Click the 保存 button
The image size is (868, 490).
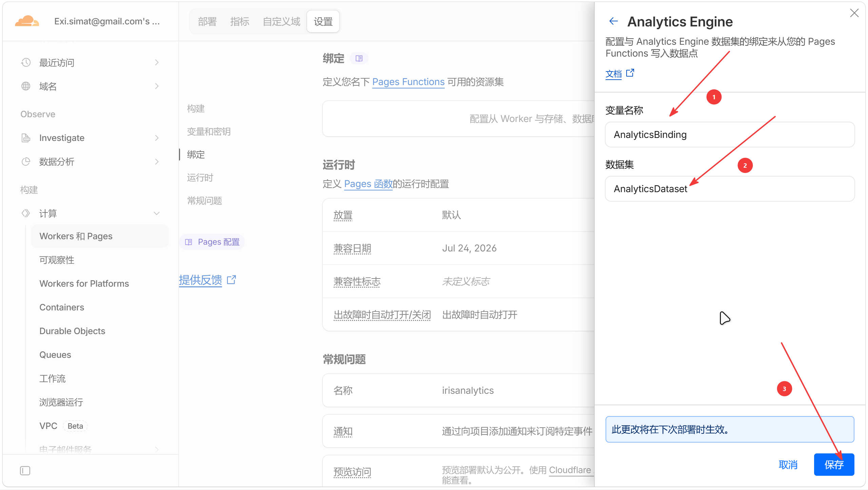pos(834,465)
